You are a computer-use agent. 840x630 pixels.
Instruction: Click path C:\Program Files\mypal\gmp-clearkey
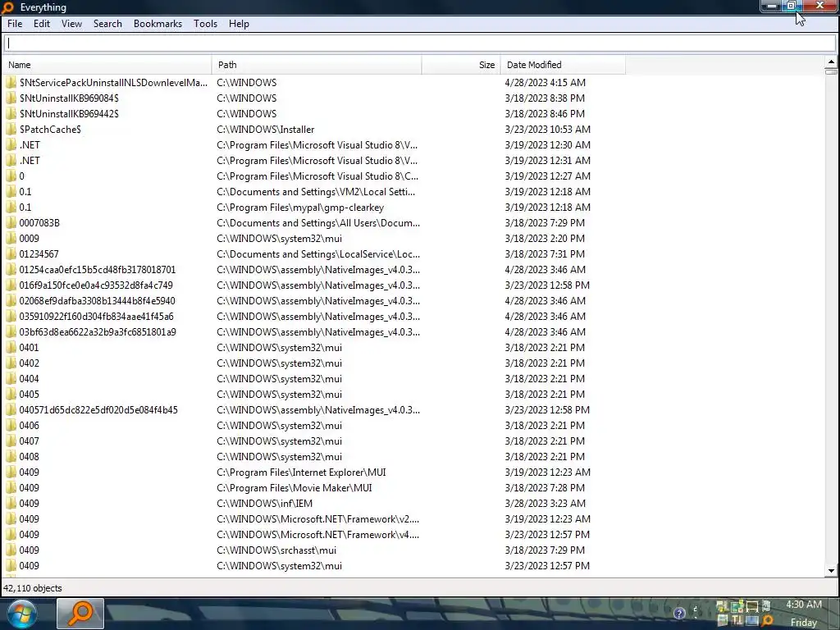pos(300,207)
